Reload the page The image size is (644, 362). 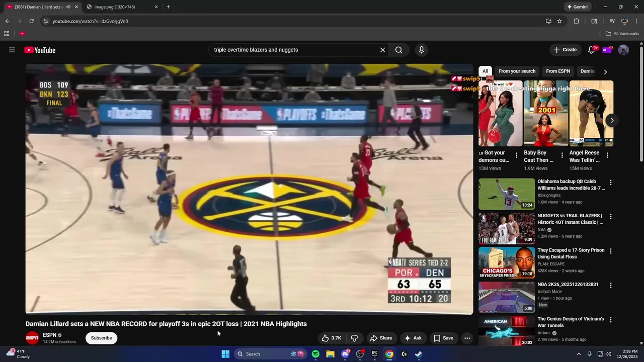pyautogui.click(x=31, y=21)
